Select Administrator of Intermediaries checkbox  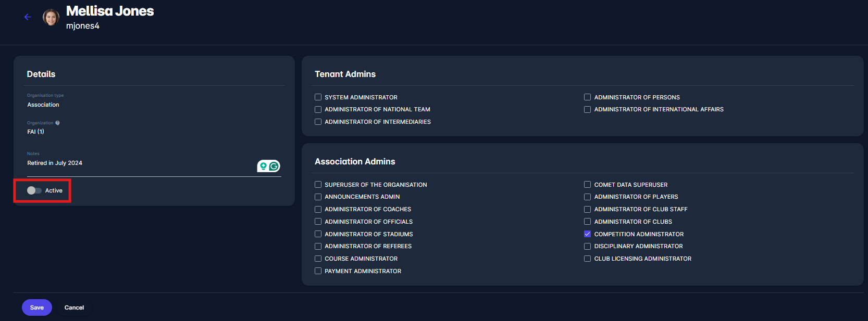click(318, 122)
